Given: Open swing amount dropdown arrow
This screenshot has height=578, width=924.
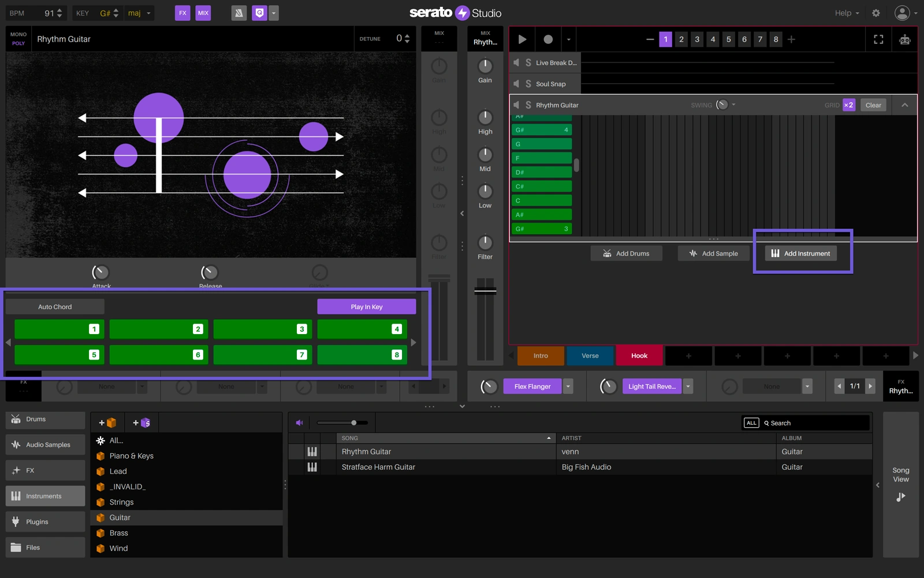Looking at the screenshot, I should 733,105.
